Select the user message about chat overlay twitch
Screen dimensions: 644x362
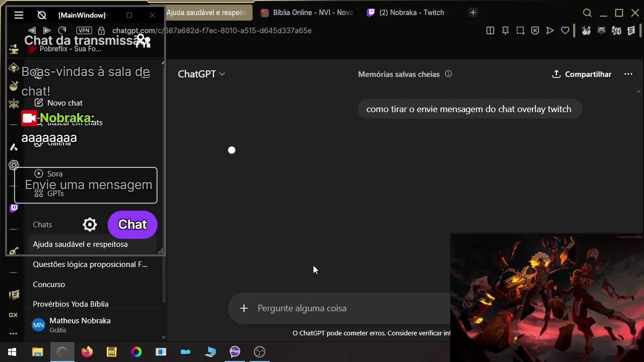pos(469,109)
